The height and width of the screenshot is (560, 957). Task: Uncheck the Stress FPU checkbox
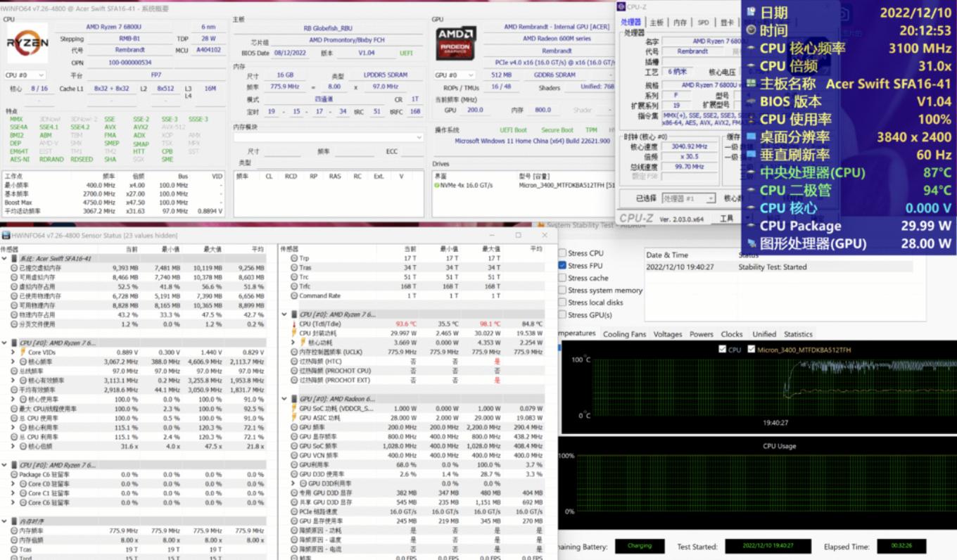coord(562,265)
